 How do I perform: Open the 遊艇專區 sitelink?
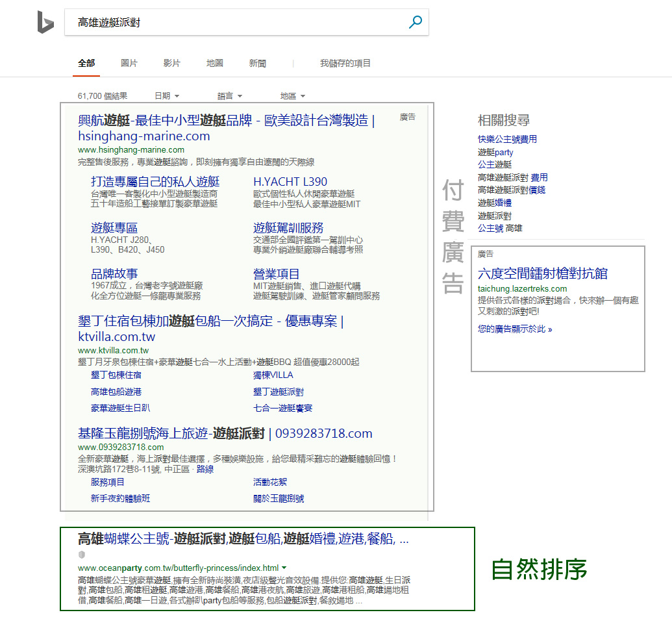[x=114, y=228]
